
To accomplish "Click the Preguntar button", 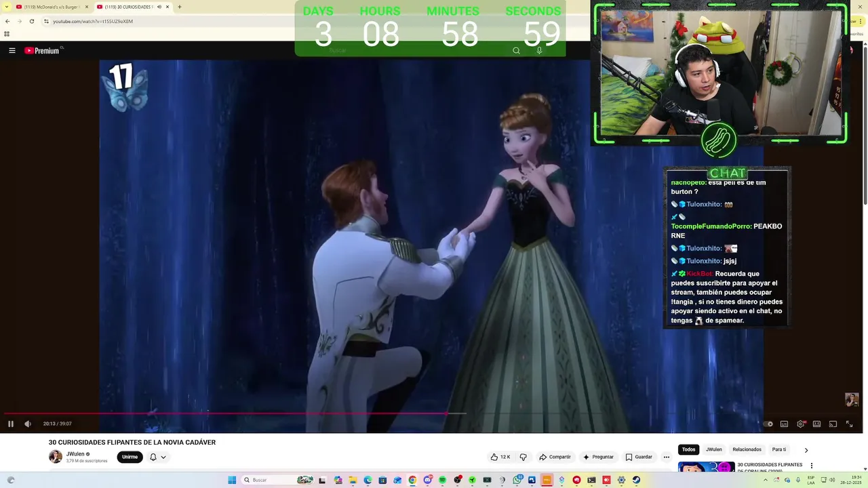I will [597, 457].
